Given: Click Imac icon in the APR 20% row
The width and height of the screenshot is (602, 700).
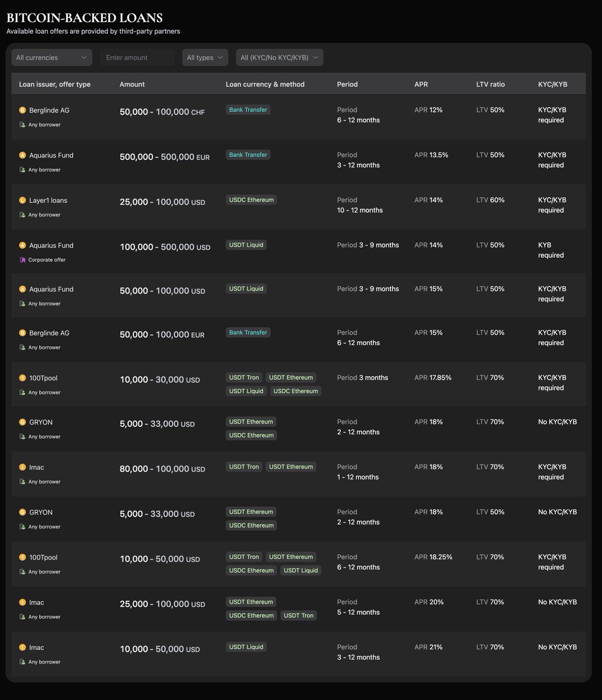Looking at the screenshot, I should pyautogui.click(x=23, y=603).
